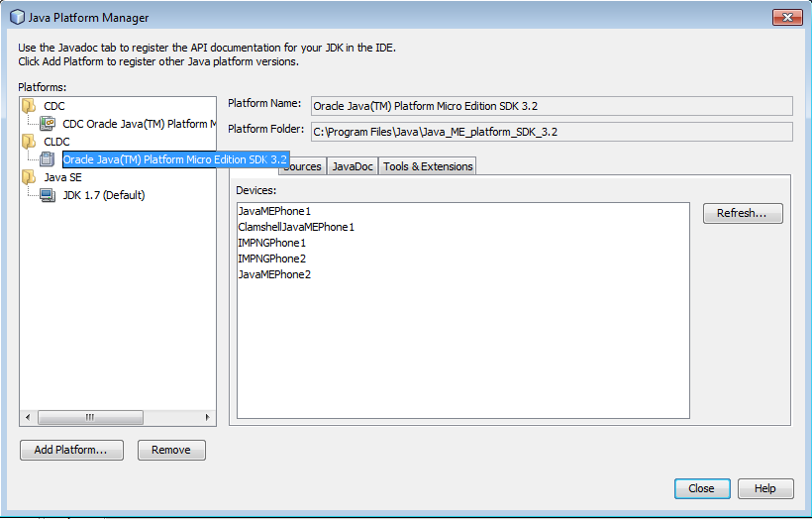Select ClamshellJavaMEPhone1 device
Image resolution: width=812 pixels, height=519 pixels.
[x=296, y=227]
